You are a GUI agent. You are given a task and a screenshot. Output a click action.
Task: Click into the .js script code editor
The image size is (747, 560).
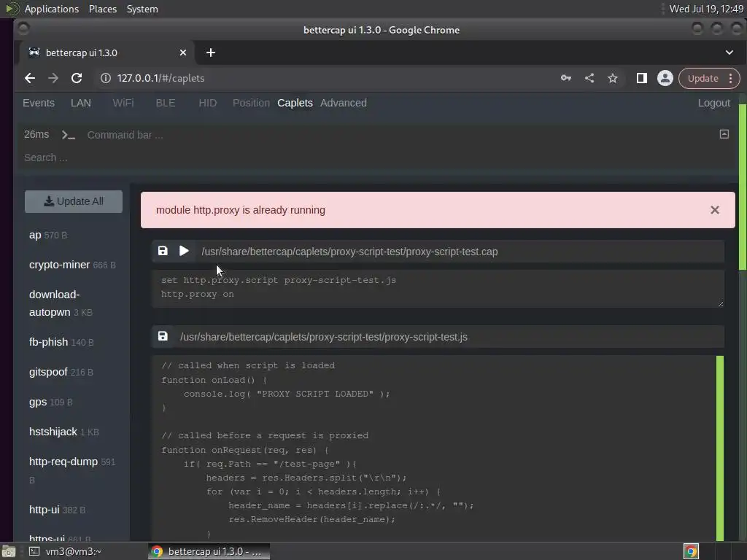[433, 448]
